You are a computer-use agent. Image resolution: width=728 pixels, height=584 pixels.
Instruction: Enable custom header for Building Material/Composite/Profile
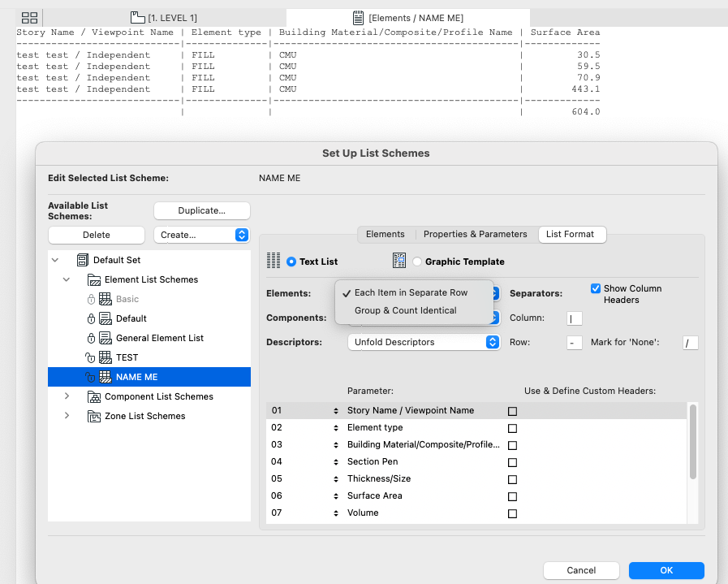pyautogui.click(x=513, y=446)
